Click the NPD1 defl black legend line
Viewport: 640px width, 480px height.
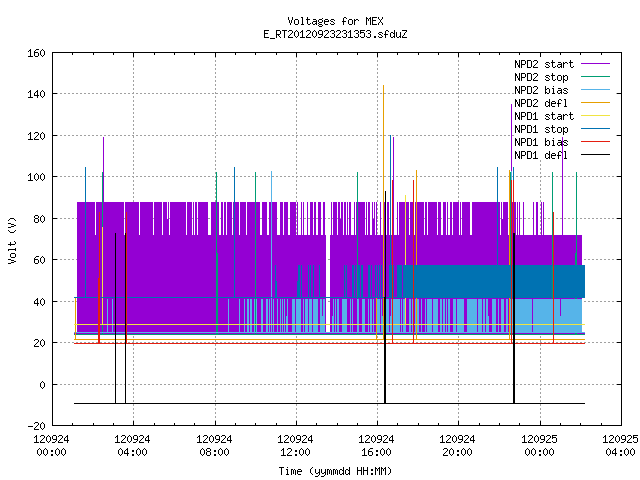(595, 155)
